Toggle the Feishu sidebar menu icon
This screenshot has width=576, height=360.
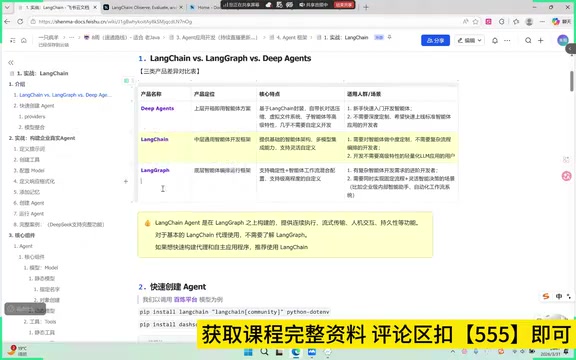click(12, 40)
